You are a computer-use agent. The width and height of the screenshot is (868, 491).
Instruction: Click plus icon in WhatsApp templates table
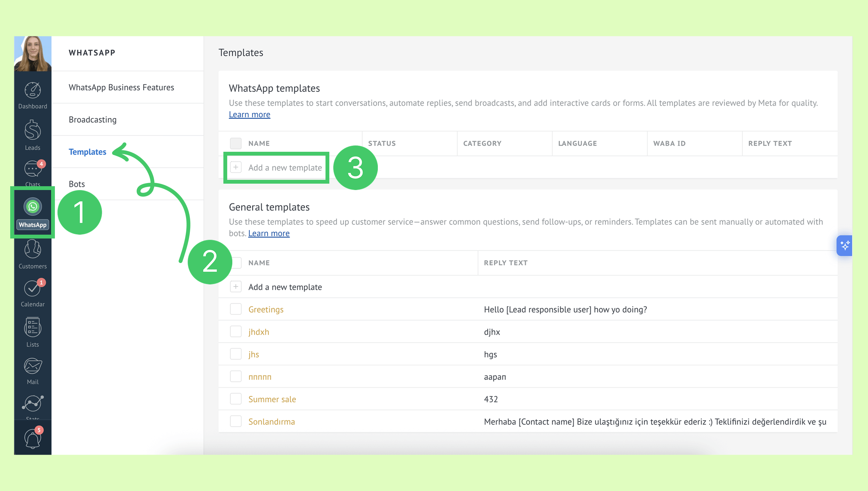(x=236, y=167)
